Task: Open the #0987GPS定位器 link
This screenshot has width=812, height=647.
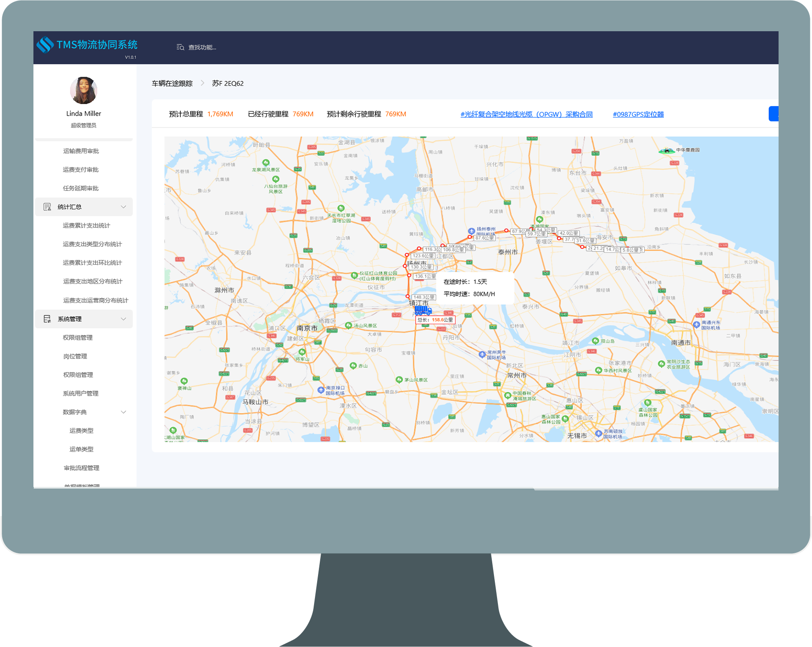Action: (638, 114)
